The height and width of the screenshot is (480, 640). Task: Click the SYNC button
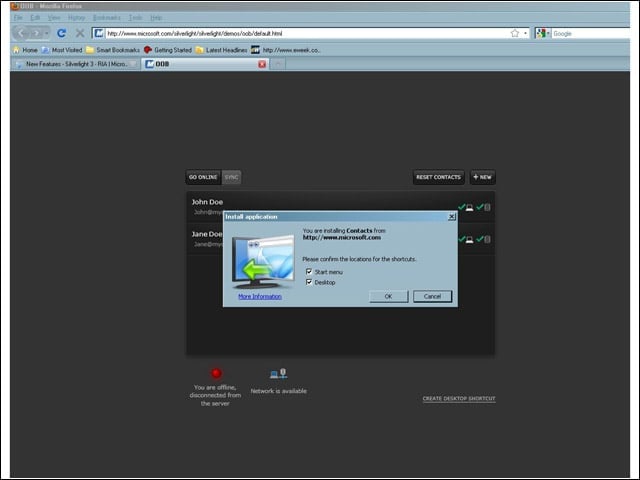[231, 177]
